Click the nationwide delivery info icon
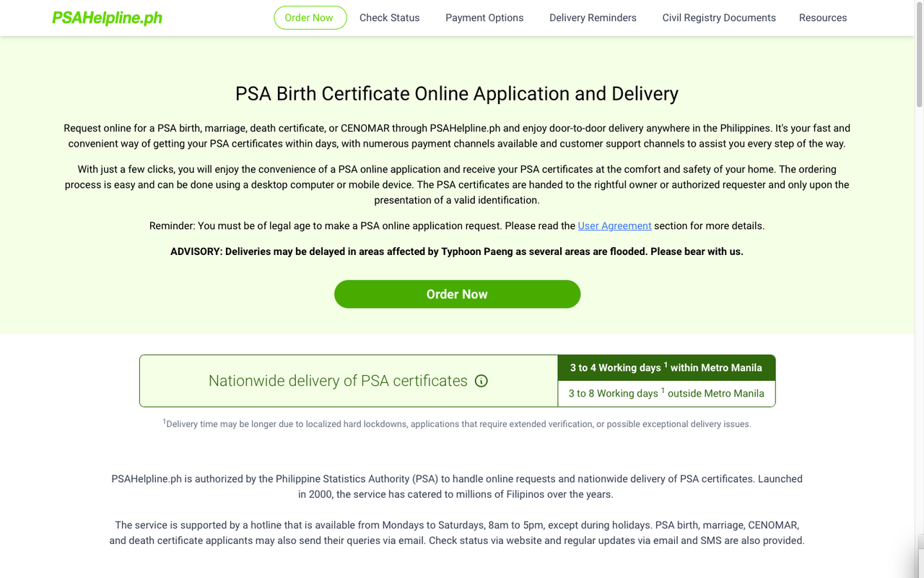The image size is (924, 578). point(481,381)
